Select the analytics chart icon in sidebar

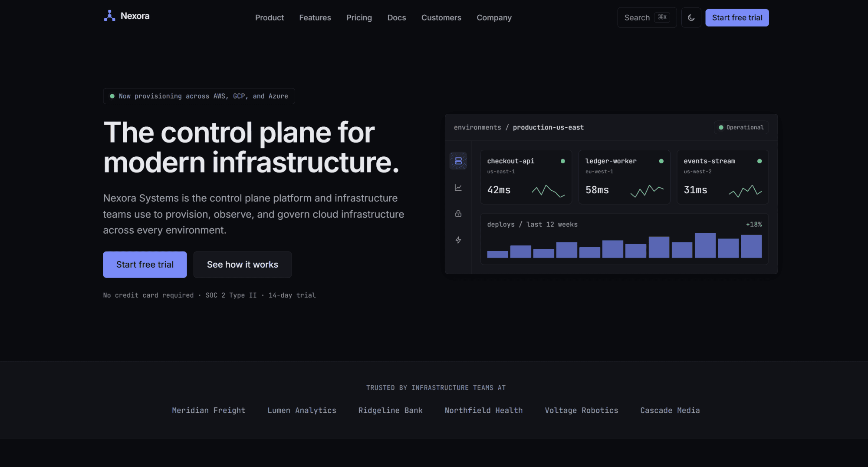[458, 187]
